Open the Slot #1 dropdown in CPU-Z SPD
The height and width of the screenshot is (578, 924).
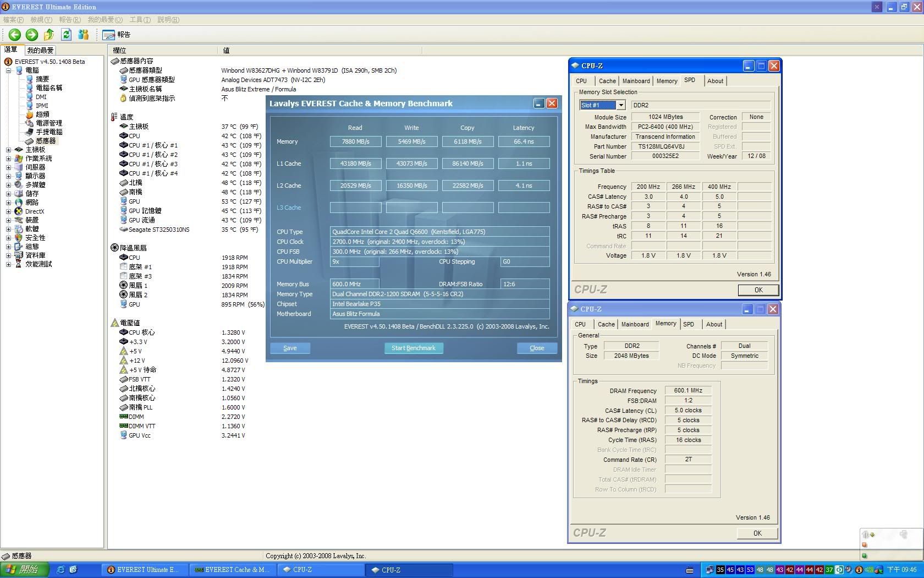[621, 105]
